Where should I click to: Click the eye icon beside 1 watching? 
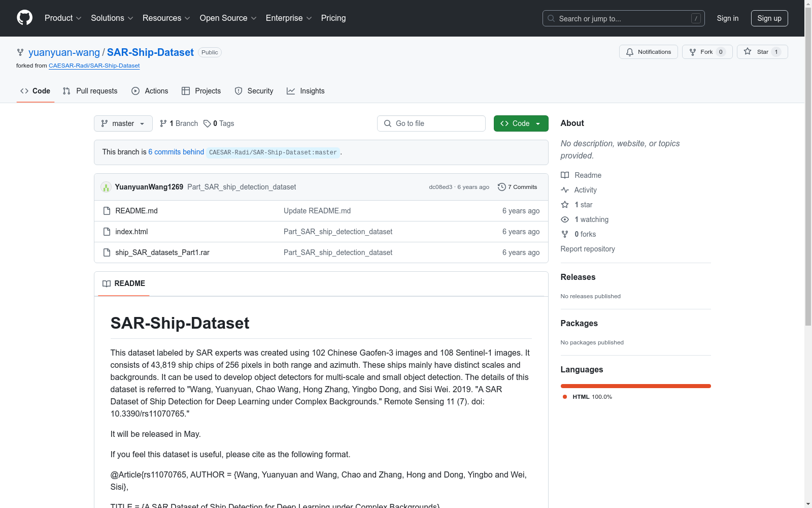(565, 219)
